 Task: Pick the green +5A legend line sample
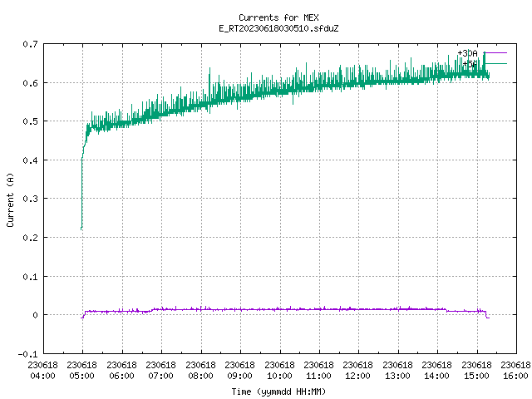coord(495,64)
